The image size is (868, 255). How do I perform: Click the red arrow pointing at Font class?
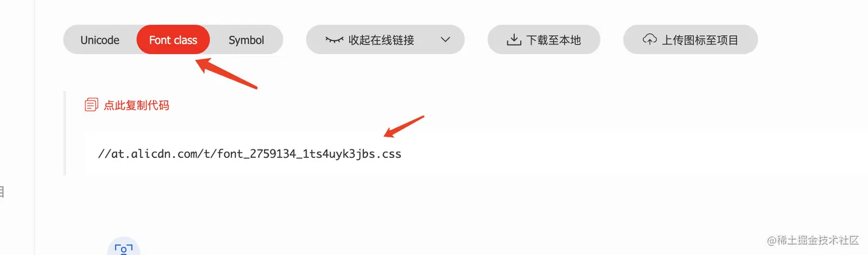click(227, 72)
